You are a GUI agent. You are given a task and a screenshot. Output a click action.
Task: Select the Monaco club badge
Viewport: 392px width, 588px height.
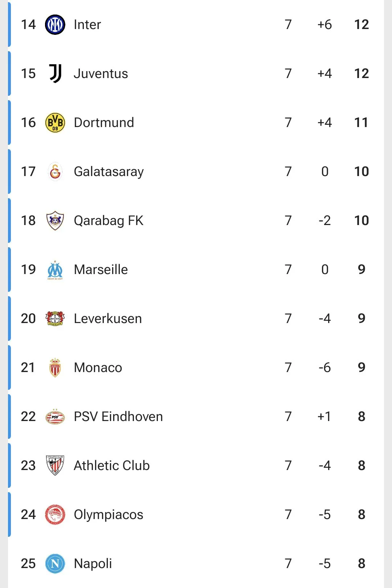coord(55,368)
